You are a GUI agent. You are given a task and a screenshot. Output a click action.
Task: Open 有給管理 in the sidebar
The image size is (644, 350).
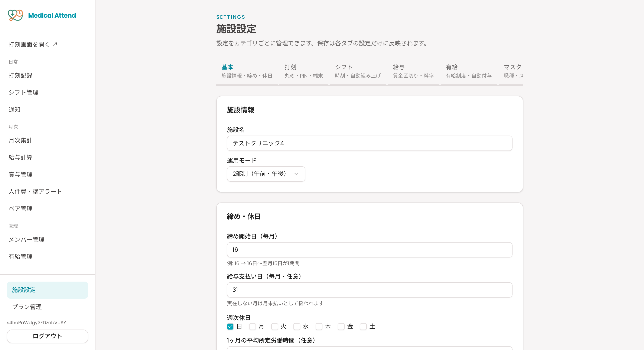[20, 256]
